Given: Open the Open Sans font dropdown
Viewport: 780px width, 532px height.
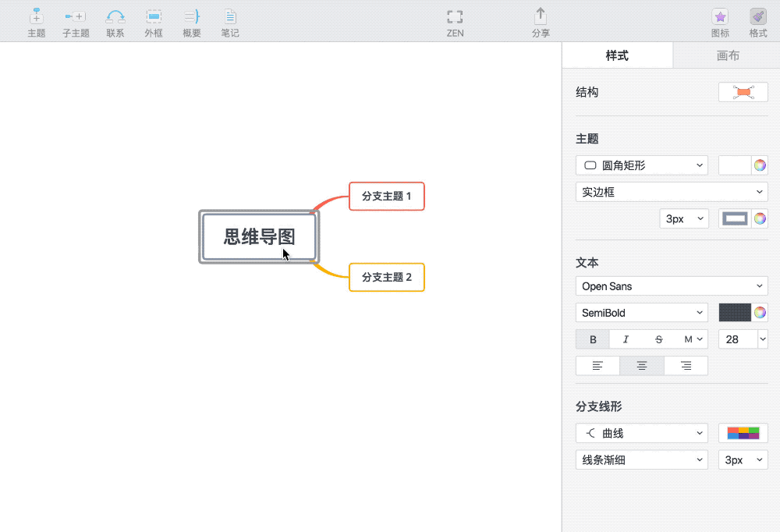Looking at the screenshot, I should 672,286.
